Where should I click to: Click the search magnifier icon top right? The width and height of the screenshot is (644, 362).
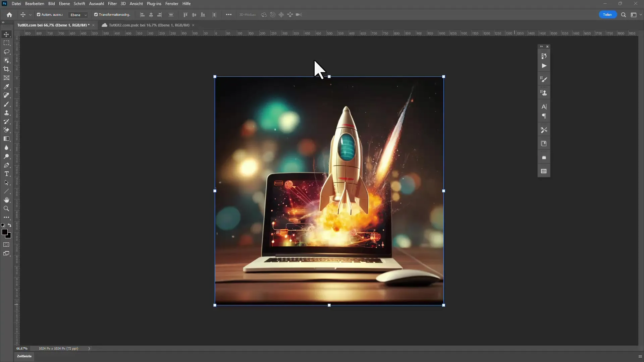pyautogui.click(x=623, y=15)
